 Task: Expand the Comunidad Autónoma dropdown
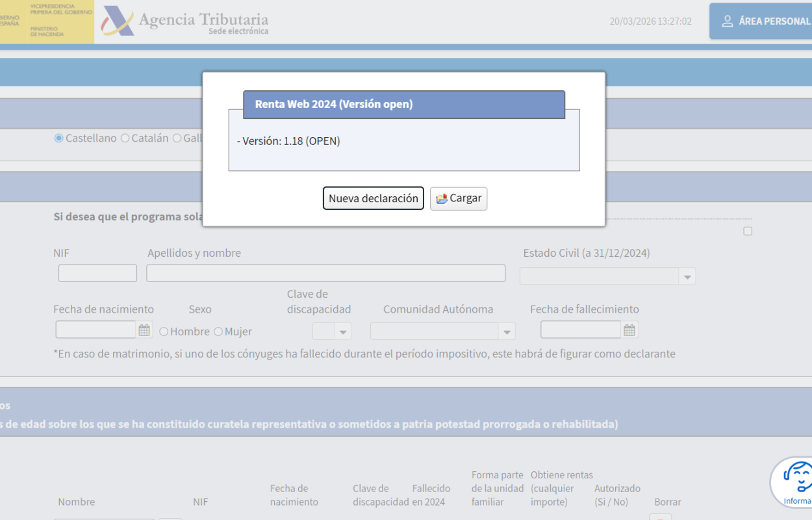pos(507,331)
